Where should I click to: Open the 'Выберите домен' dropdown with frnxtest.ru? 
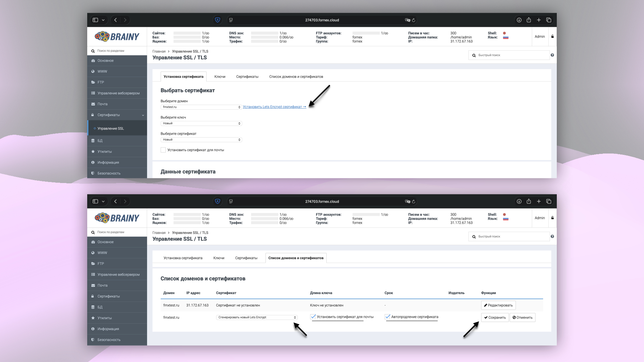tap(201, 107)
